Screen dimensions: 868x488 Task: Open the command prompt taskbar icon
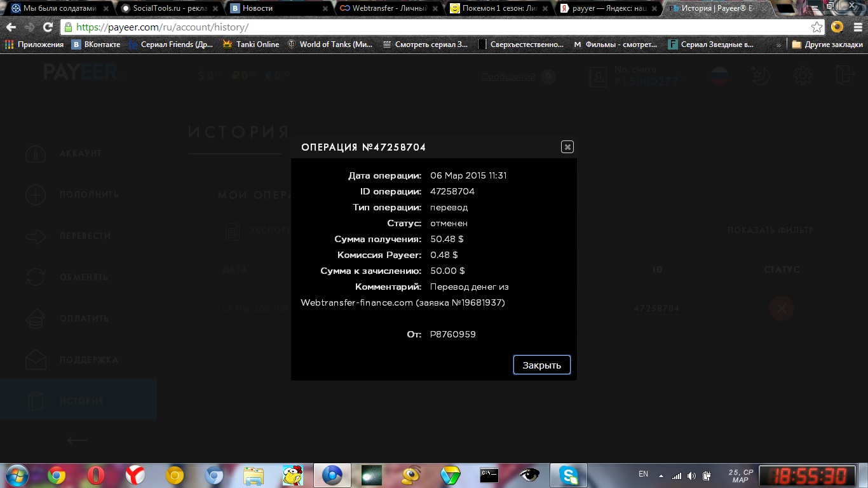[x=489, y=475]
